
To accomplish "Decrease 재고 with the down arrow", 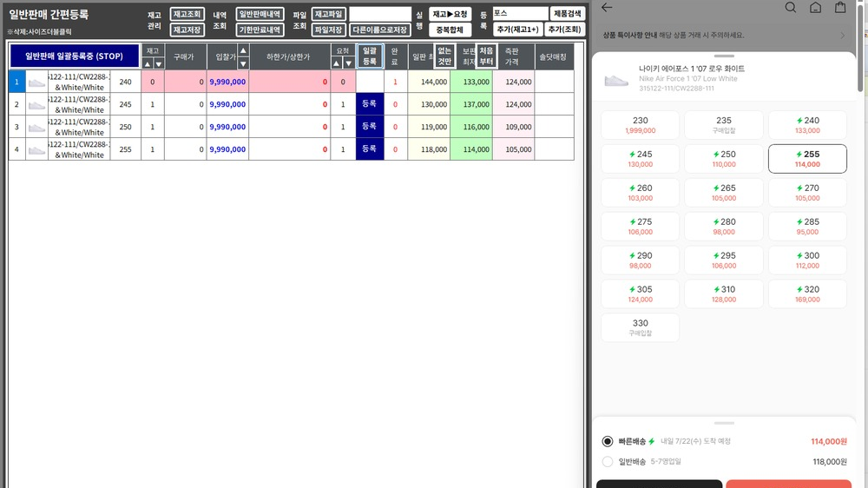I will click(158, 63).
